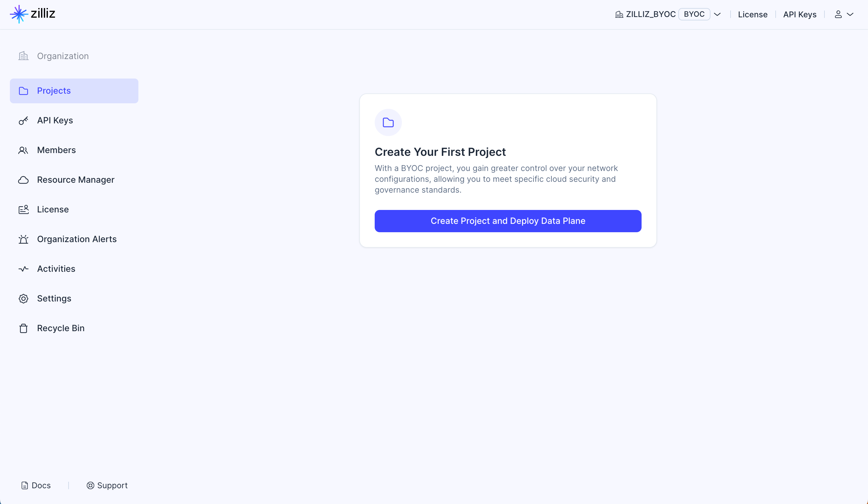This screenshot has height=504, width=868.
Task: Click the folder icon in project card
Action: 388,122
